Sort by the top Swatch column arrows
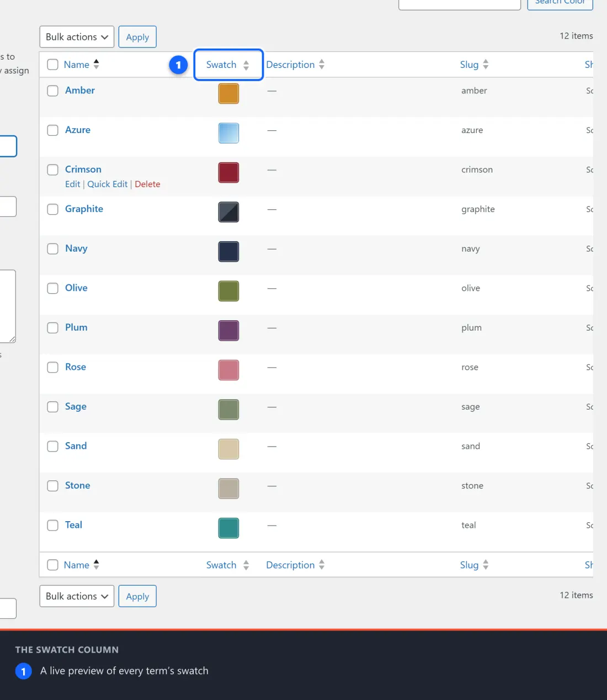This screenshot has height=700, width=607. click(x=246, y=65)
